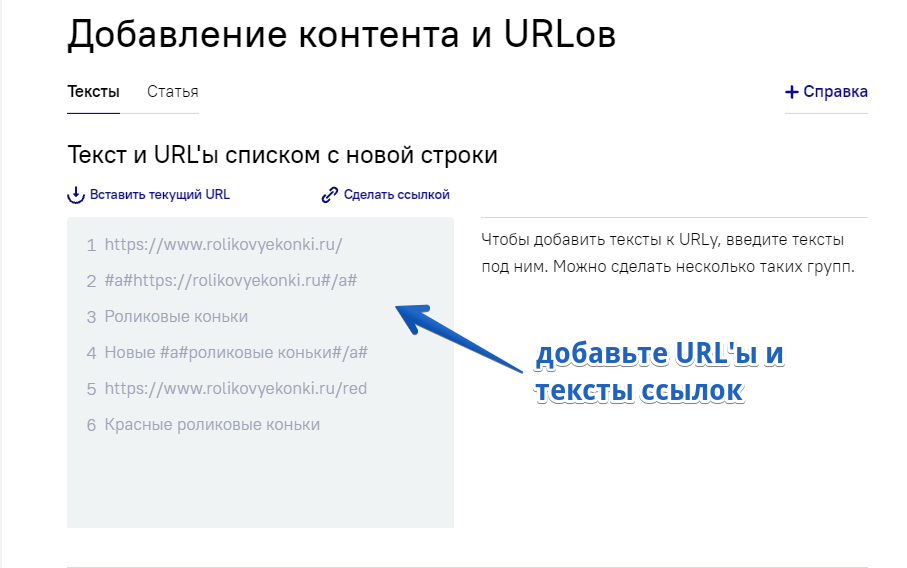This screenshot has height=568, width=907.
Task: Switch to the Тексты tab
Action: [93, 91]
